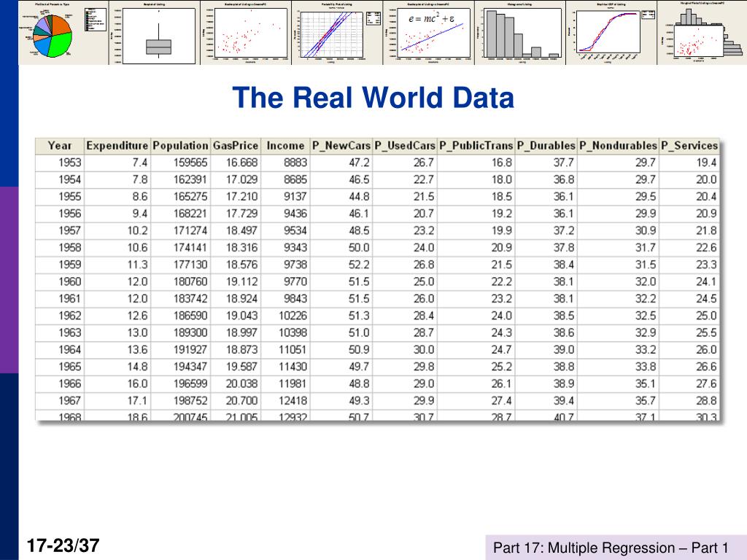Click the histogram thumbnail in banner
This screenshot has width=747, height=560.
[x=519, y=32]
